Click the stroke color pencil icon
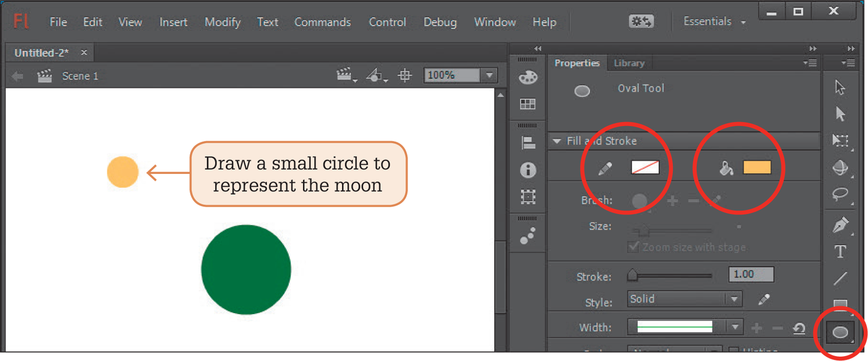This screenshot has width=868, height=361. [605, 169]
